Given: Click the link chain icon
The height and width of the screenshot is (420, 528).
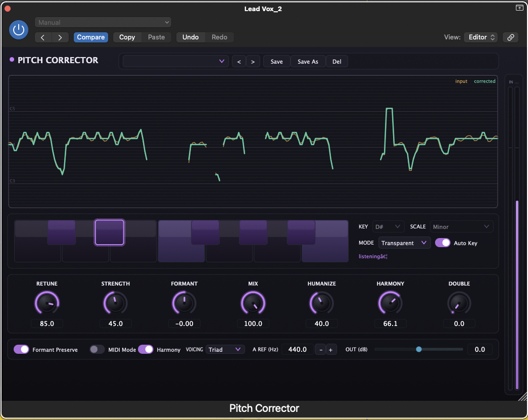Looking at the screenshot, I should point(510,37).
